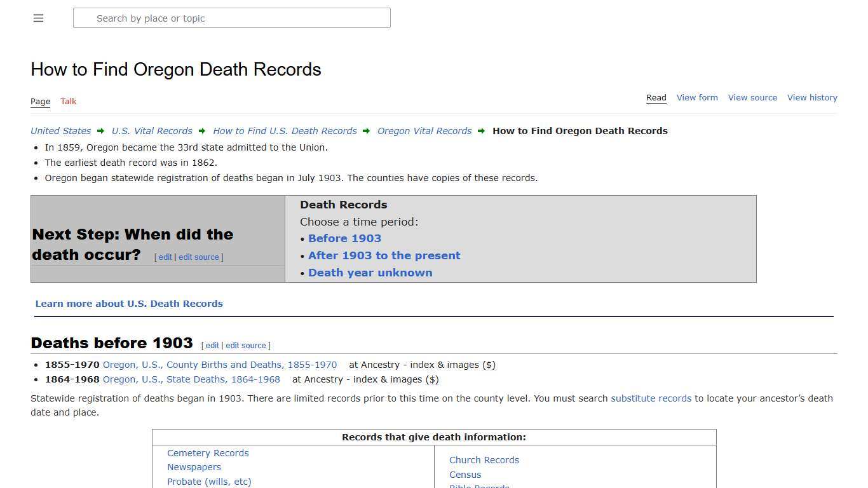Open the hamburger navigation menu
The height and width of the screenshot is (488, 868).
tap(38, 18)
